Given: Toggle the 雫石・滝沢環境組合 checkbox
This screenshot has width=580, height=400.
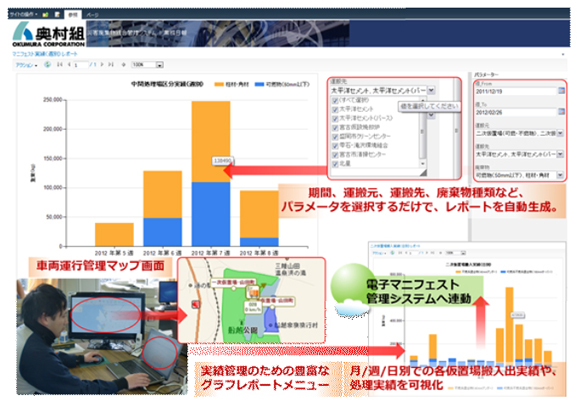Looking at the screenshot, I should 335,146.
